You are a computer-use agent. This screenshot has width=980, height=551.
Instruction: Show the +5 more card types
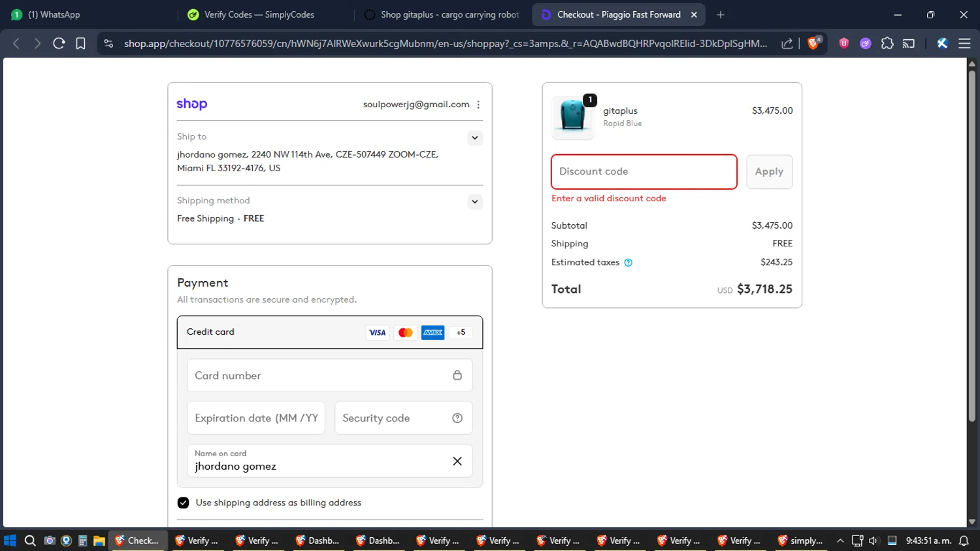461,333
